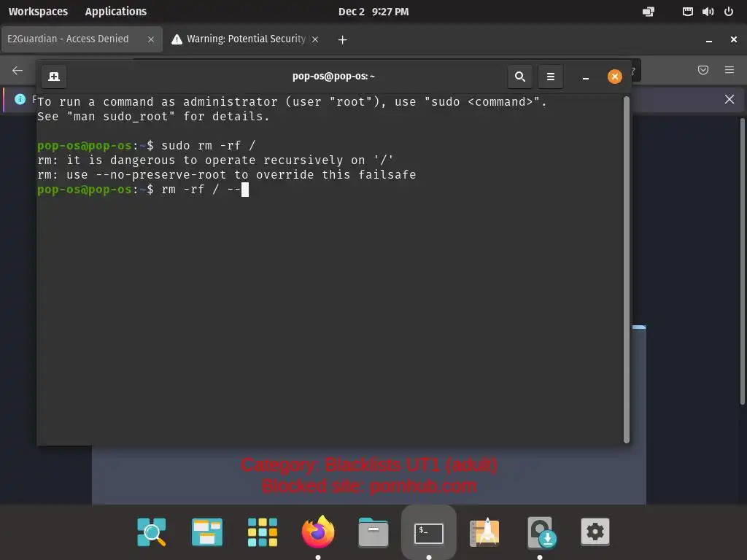The image size is (747, 560).
Task: Open the application grid in dock
Action: [x=263, y=532]
